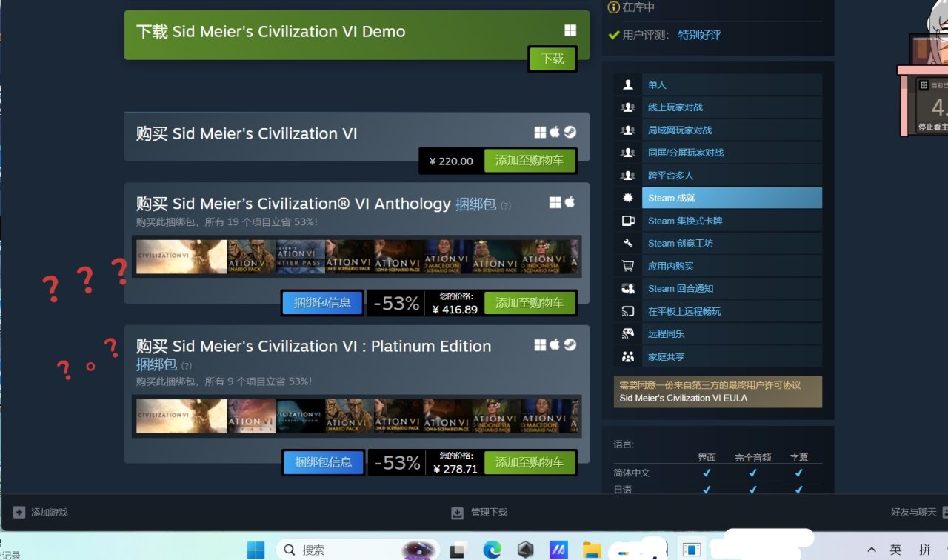
Task: Open Task View from the taskbar
Action: 458,550
